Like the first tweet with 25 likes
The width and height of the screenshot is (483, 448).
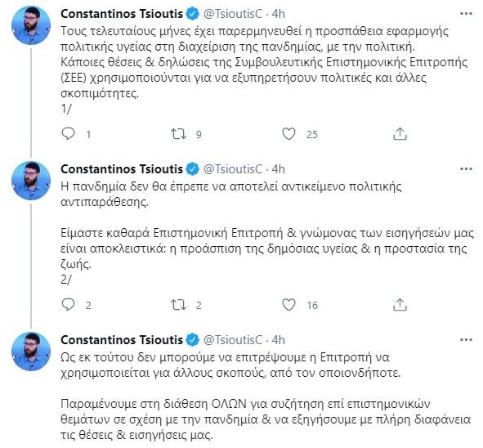288,134
